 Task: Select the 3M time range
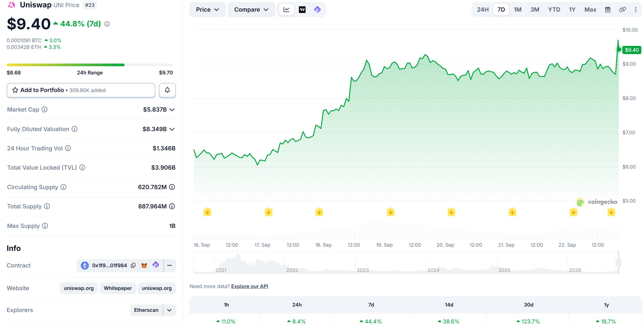tap(535, 10)
